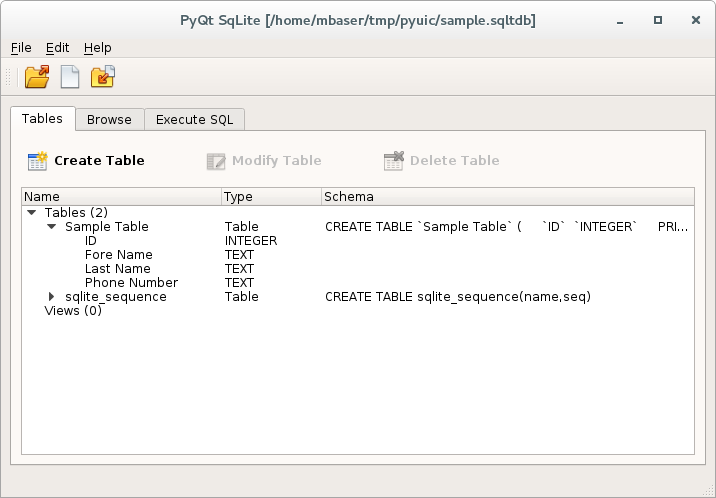The height and width of the screenshot is (498, 716).
Task: Select the ID column entry
Action: pos(91,241)
